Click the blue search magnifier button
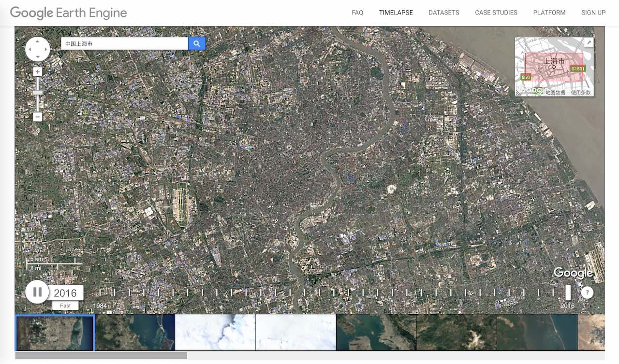 (197, 44)
